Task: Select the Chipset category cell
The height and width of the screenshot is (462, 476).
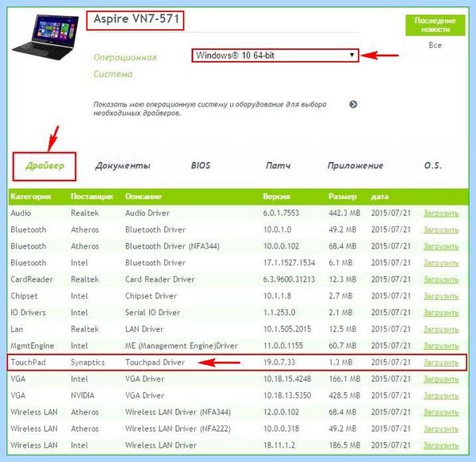Action: tap(24, 296)
